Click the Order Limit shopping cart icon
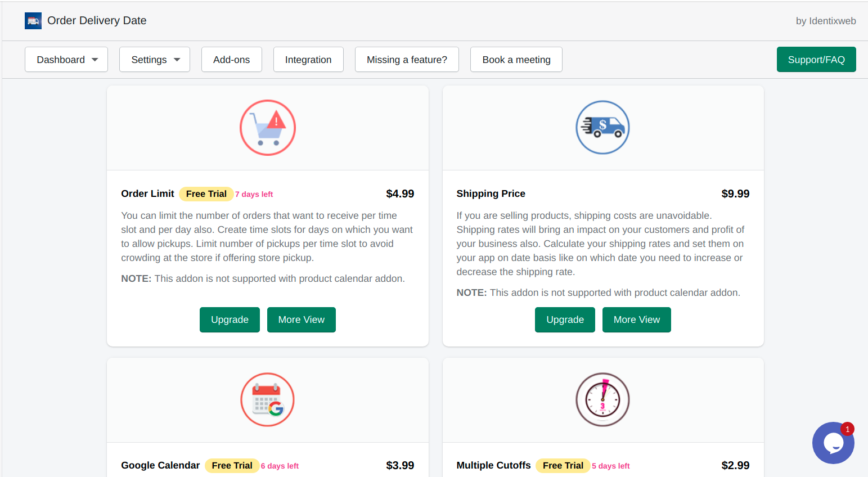This screenshot has width=868, height=477. tap(268, 128)
